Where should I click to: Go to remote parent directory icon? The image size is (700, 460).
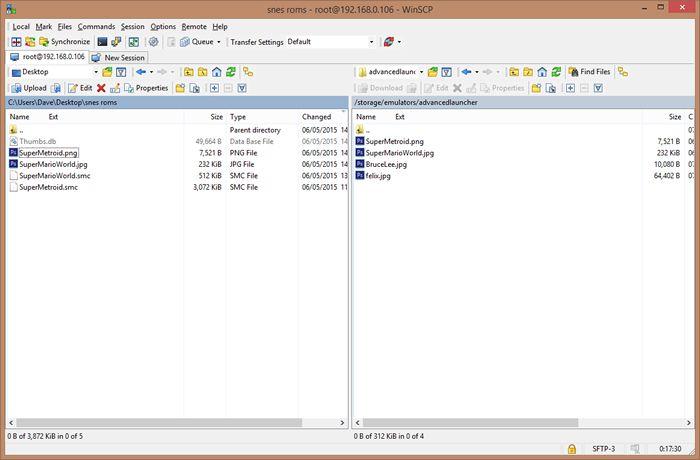click(514, 72)
